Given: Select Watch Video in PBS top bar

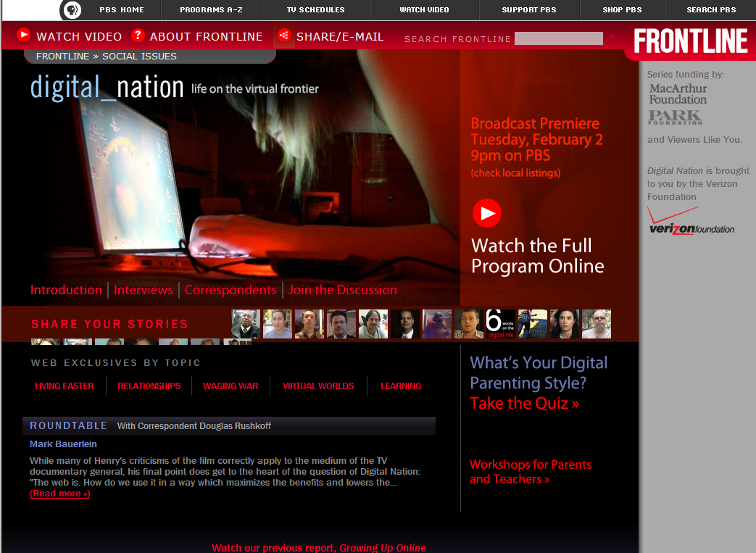Looking at the screenshot, I should click(x=424, y=9).
